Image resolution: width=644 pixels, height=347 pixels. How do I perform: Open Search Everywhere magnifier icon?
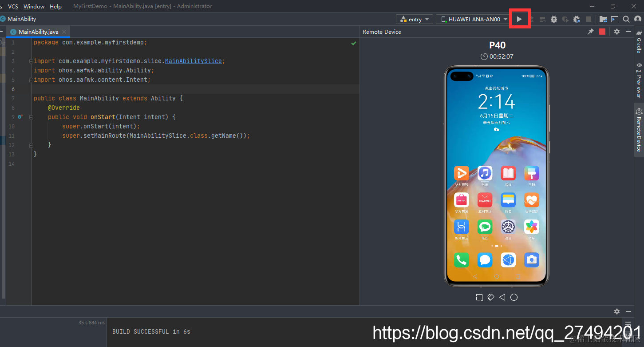(x=626, y=19)
